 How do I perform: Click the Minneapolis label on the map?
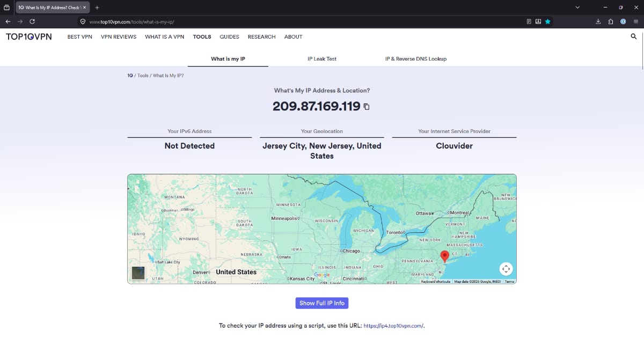(284, 218)
